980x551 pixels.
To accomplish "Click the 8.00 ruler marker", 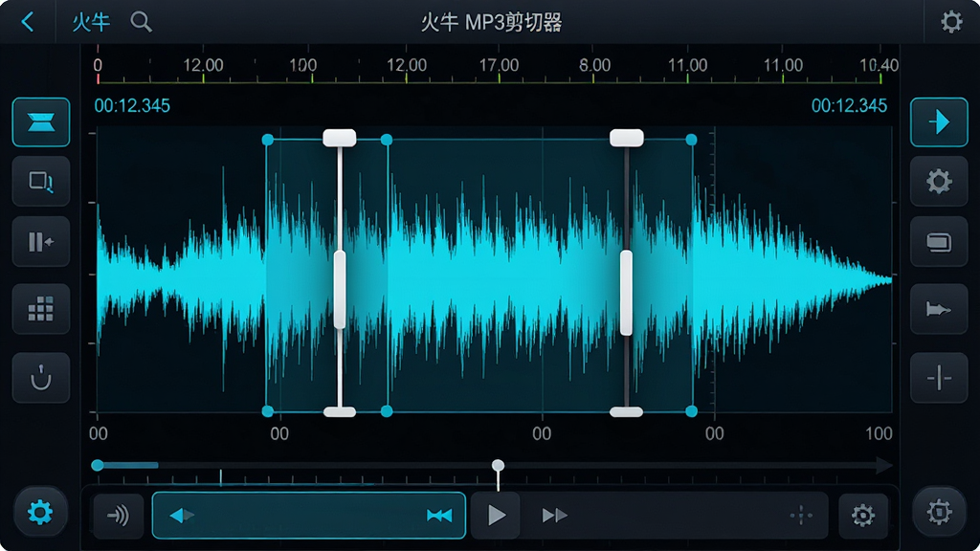I will (x=594, y=65).
